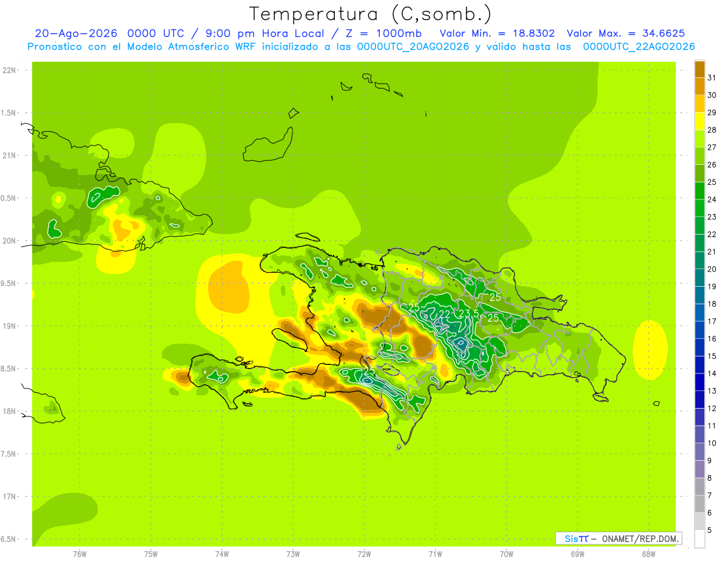Viewport: 728px width, 562px height.
Task: Click the "73W" longitude axis label
Action: click(x=293, y=554)
